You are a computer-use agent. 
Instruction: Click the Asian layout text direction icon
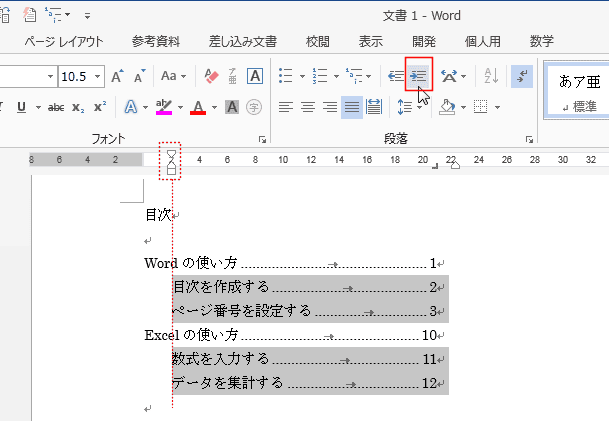449,76
